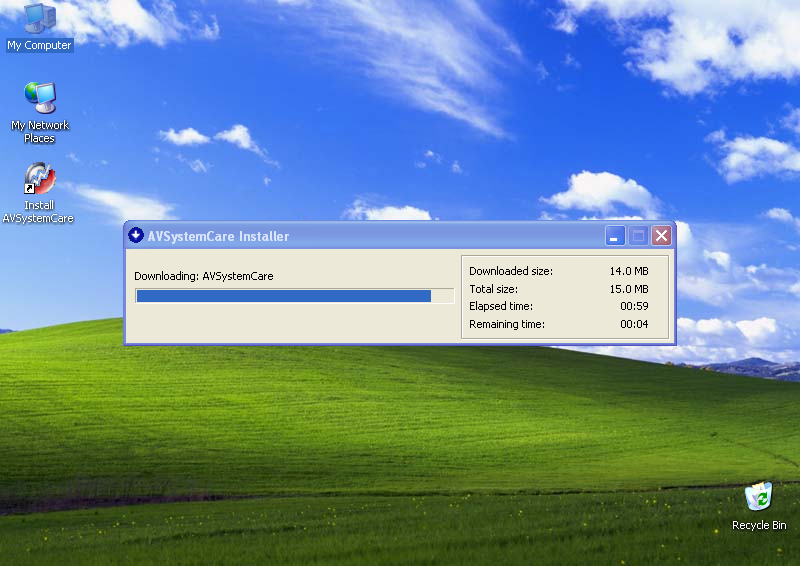Click the 'Downloading: AVSystemCare' label
The height and width of the screenshot is (566, 800).
[x=204, y=276]
